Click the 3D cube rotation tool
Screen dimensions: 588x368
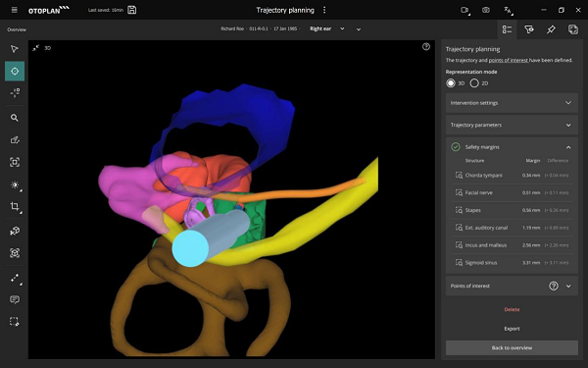(15, 231)
